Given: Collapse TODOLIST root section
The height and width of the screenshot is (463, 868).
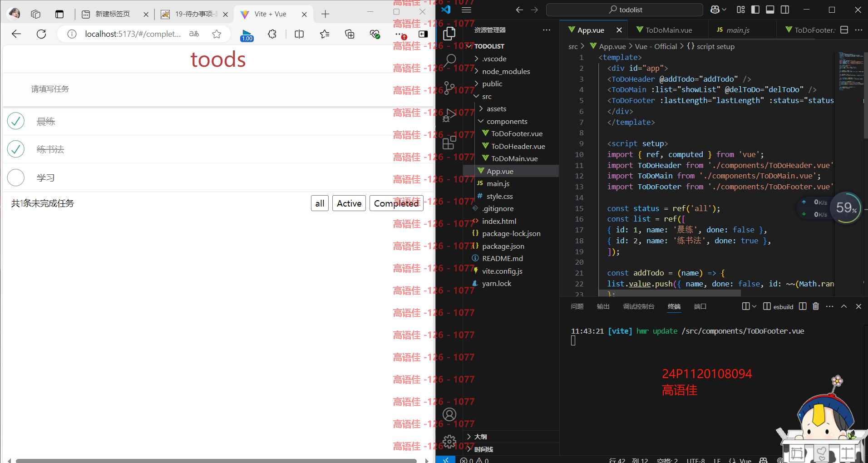Looking at the screenshot, I should tap(511, 46).
